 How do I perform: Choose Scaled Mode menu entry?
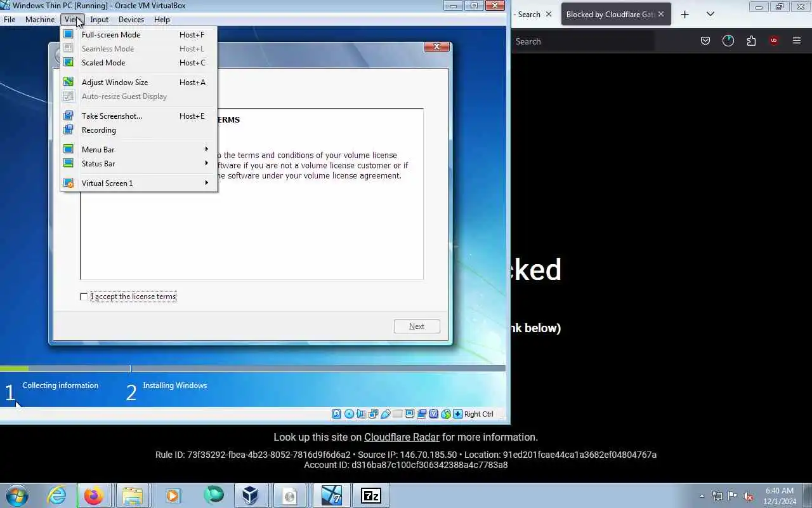pyautogui.click(x=138, y=63)
